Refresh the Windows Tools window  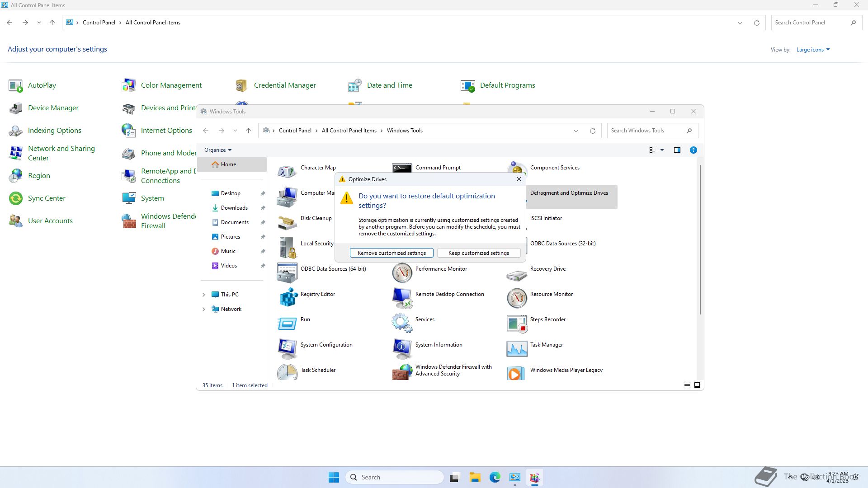coord(592,131)
